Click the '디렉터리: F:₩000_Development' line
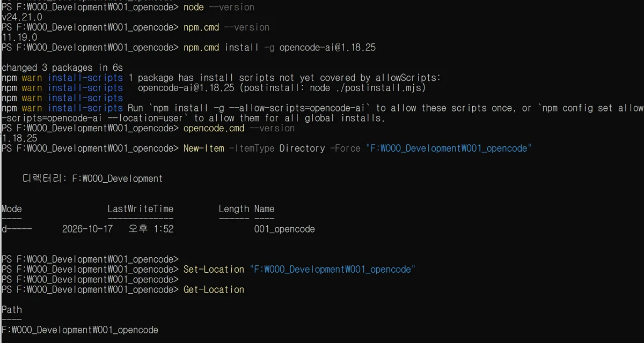The image size is (644, 343). [x=92, y=178]
